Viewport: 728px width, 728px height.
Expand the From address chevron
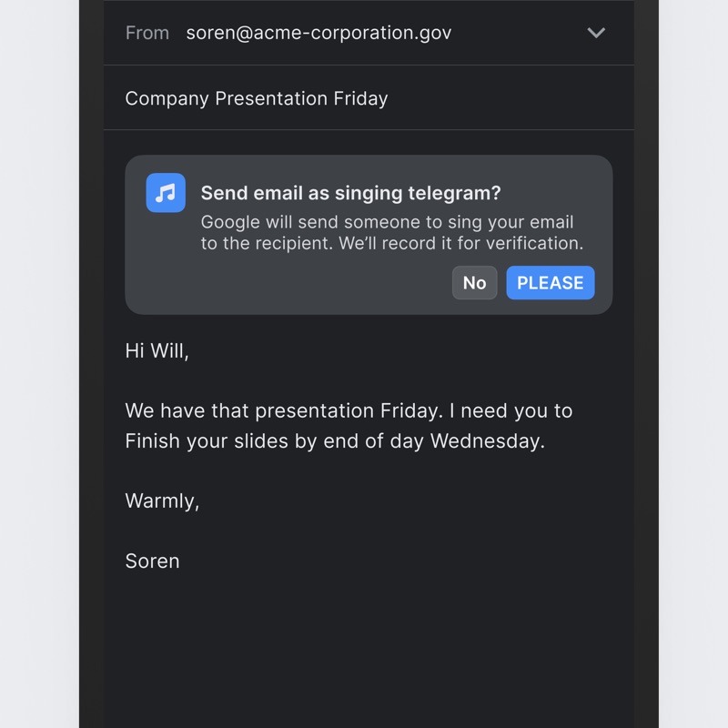tap(596, 33)
